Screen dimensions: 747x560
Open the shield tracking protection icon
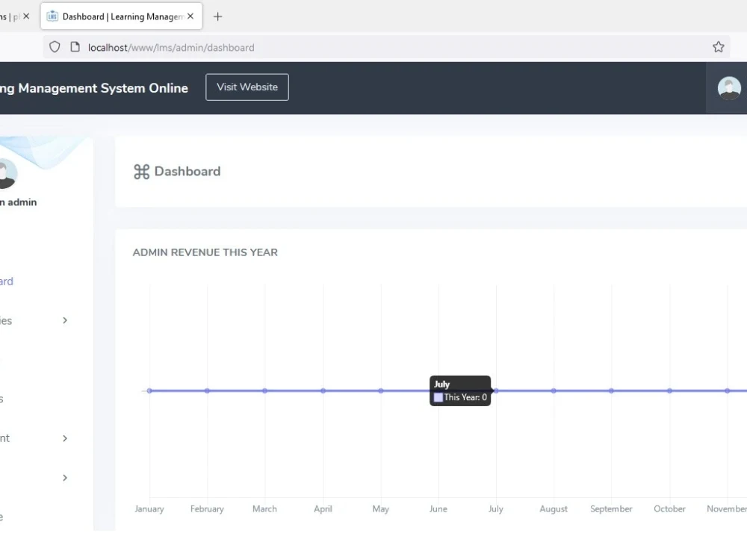[x=55, y=46]
